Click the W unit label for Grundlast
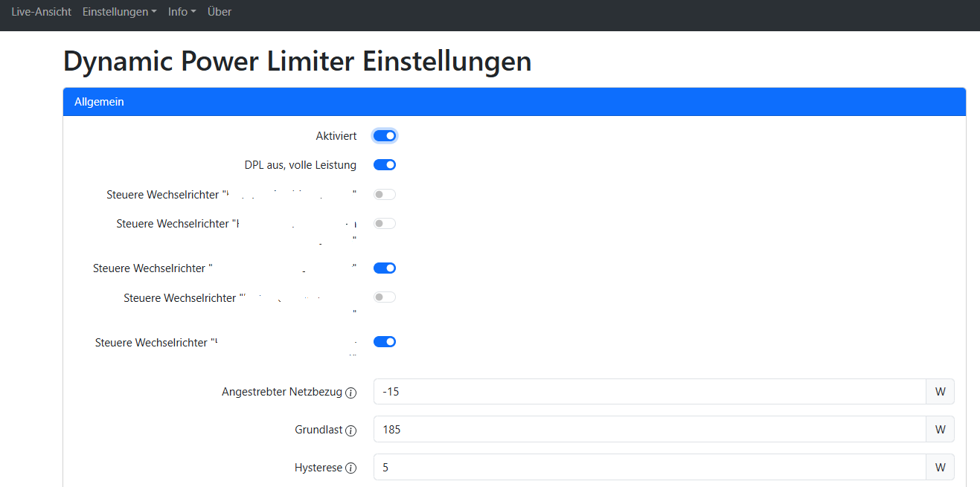 point(940,430)
